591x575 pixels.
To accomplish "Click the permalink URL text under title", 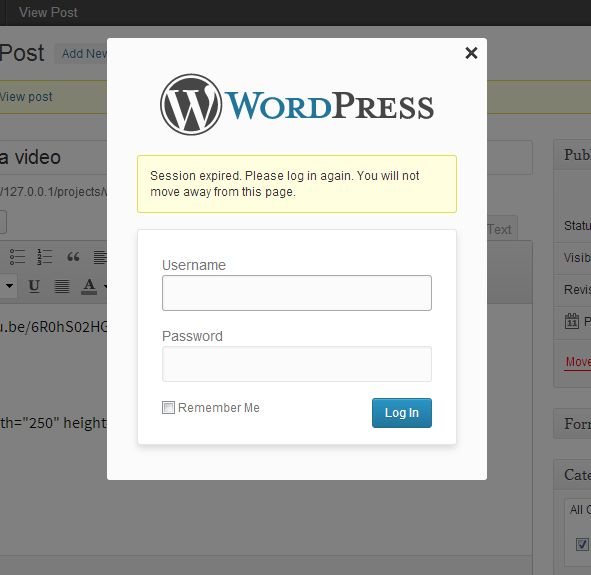I will pyautogui.click(x=53, y=191).
